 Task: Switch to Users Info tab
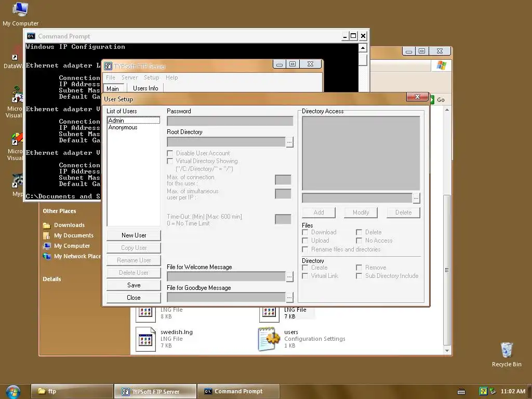[x=145, y=88]
